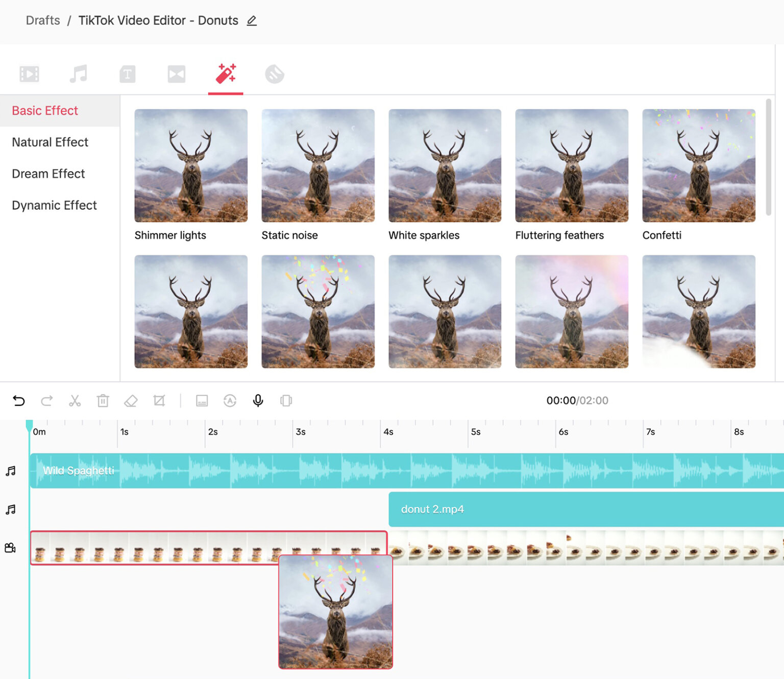
Task: Delete the selected clip with the trash icon
Action: click(x=103, y=401)
